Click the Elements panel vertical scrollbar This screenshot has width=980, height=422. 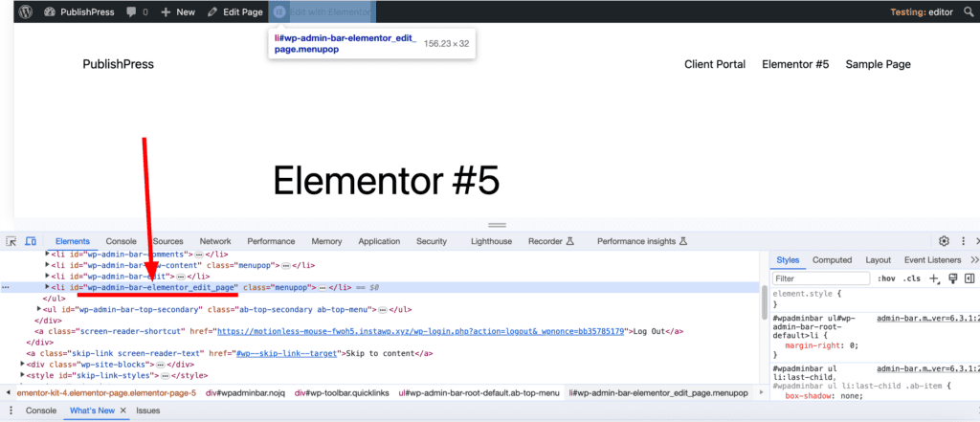pyautogui.click(x=764, y=303)
